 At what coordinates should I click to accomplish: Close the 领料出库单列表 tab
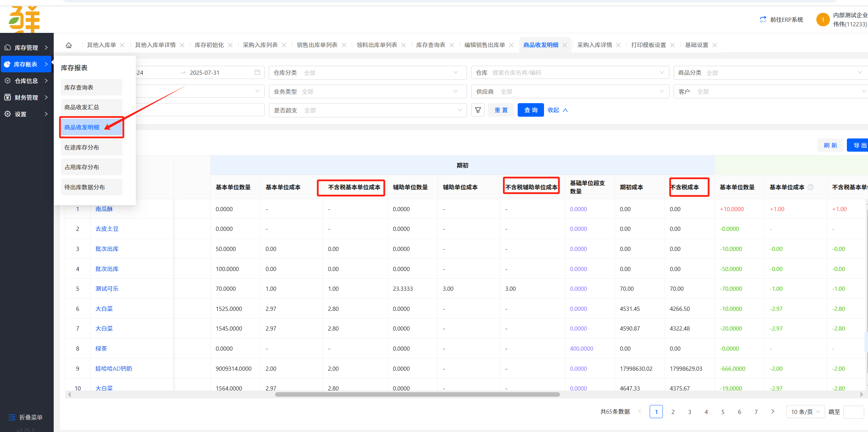(403, 45)
